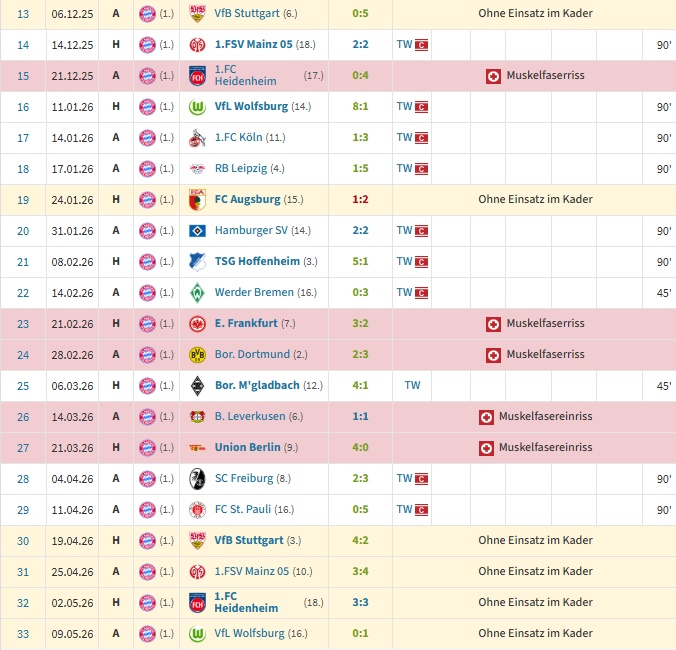Select matchday number 33 link

[x=23, y=634]
